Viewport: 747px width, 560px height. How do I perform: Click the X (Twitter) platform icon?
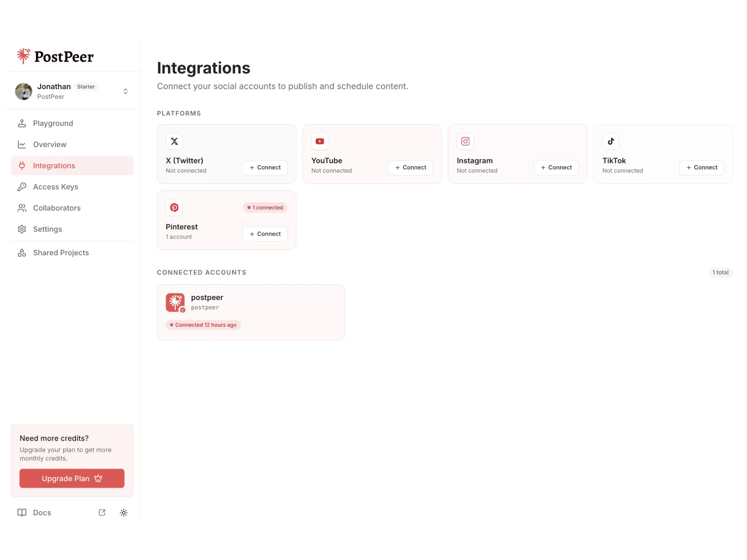pos(174,141)
